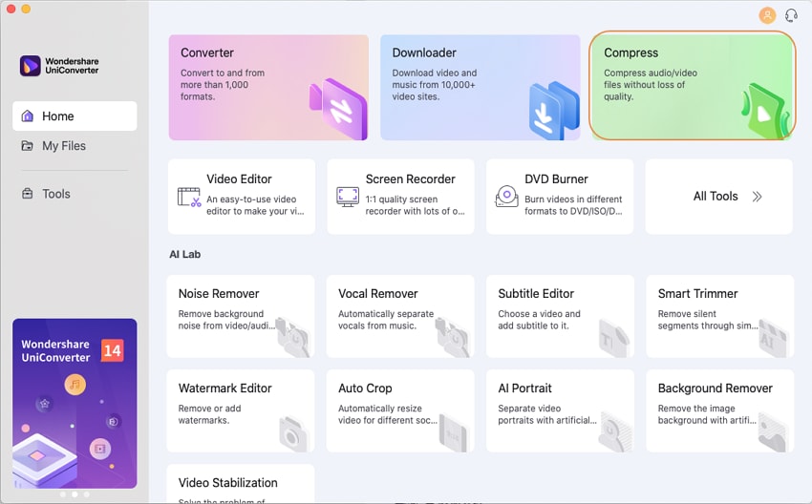
Task: Click 'Choose a video and add subtitle' text
Action: (539, 320)
